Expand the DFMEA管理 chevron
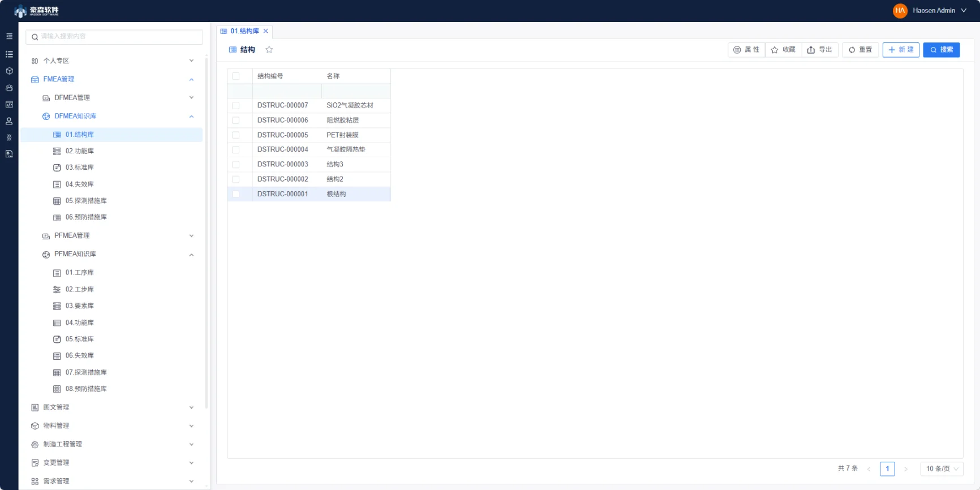 click(x=191, y=97)
